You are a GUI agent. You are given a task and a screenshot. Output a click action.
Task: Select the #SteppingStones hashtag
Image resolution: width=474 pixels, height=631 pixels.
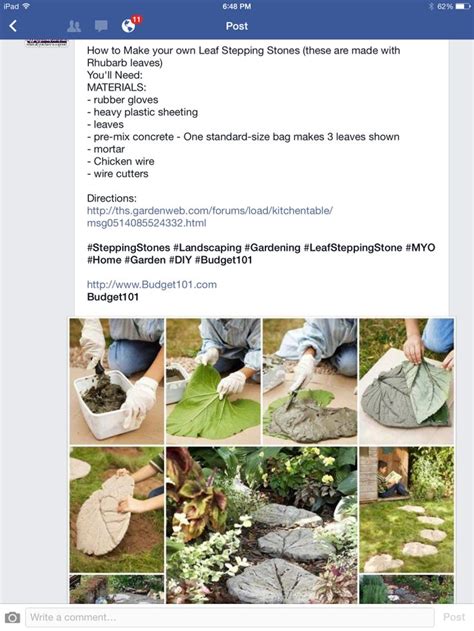[x=128, y=247]
